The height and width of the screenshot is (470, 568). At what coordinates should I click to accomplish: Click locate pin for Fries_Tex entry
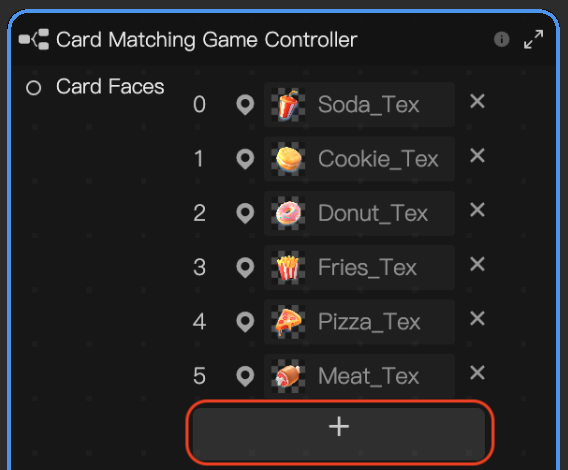[x=245, y=267]
